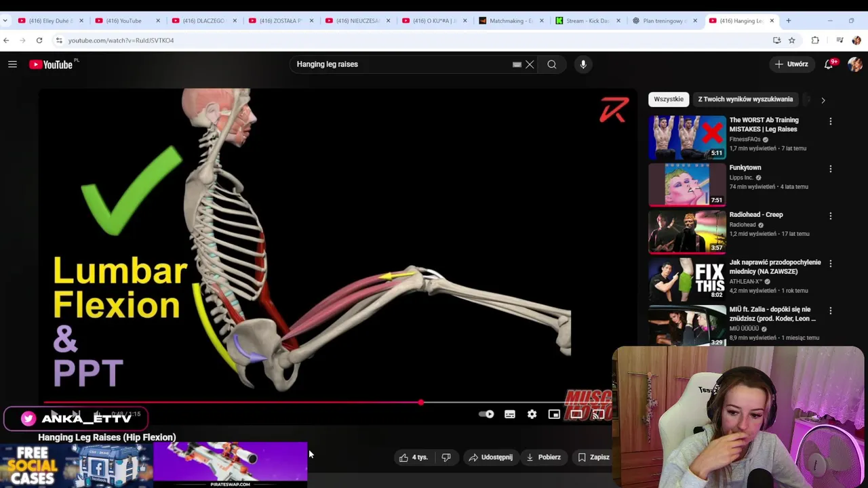Viewport: 868px width, 488px height.
Task: Open the on-screen keyboard icon in search
Action: [x=517, y=64]
